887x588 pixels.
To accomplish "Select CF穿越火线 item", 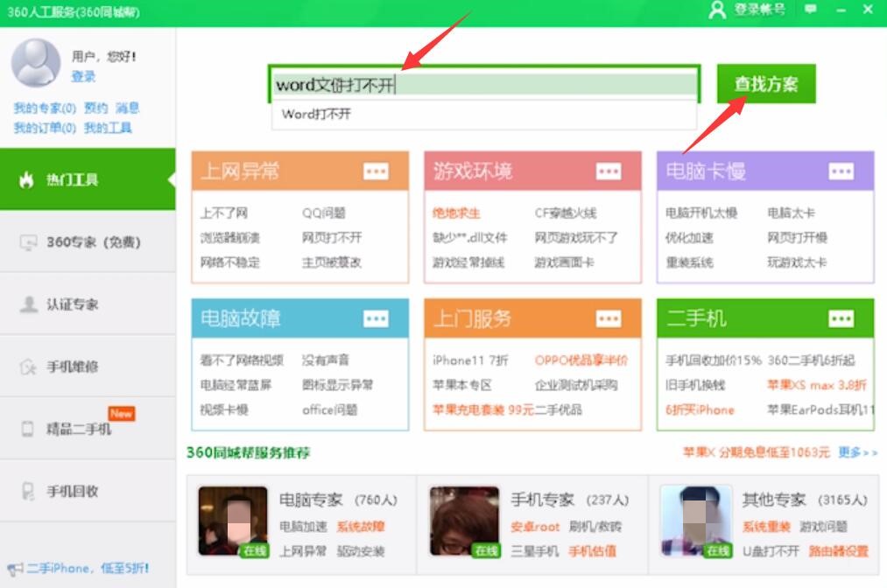I will tap(566, 213).
